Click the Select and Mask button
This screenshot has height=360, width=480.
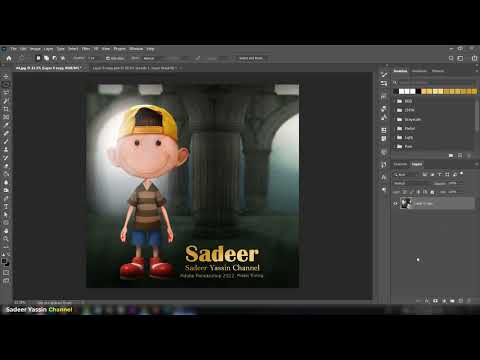point(251,58)
